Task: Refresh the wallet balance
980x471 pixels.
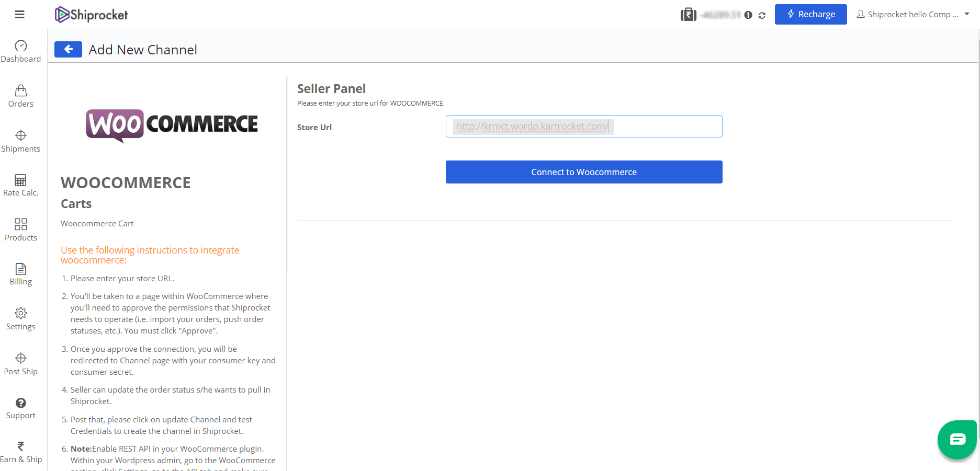Action: click(x=762, y=15)
